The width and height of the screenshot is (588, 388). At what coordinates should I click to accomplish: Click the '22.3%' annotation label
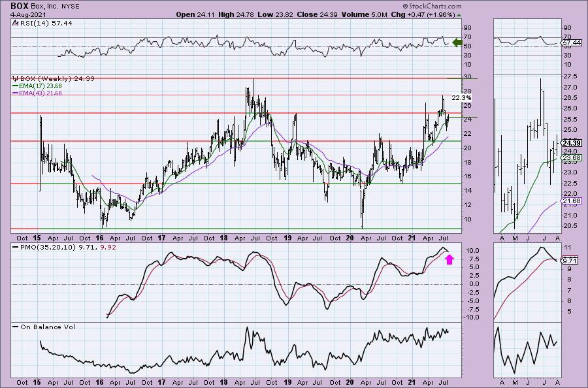(461, 97)
